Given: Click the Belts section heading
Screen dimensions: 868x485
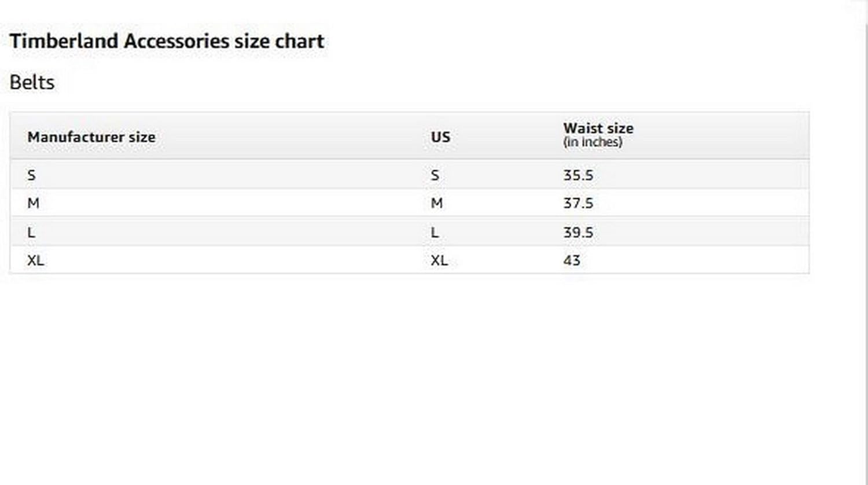Looking at the screenshot, I should pos(32,82).
